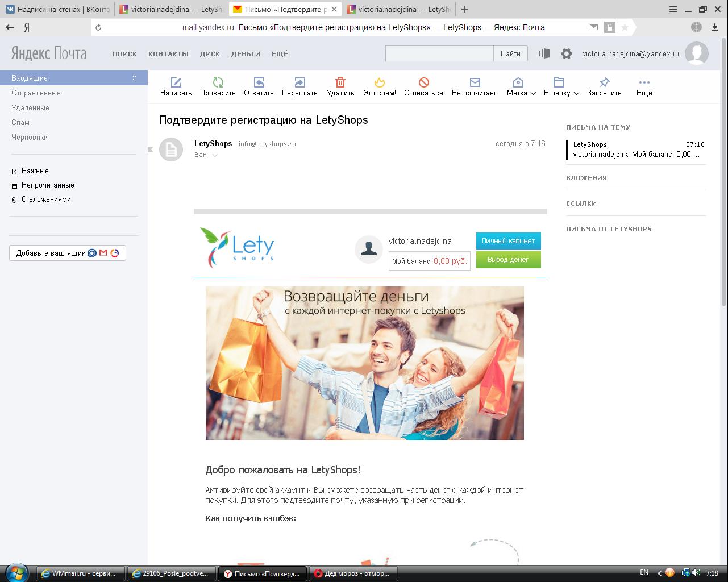Click the Добавьте ваш ящик button

(68, 253)
